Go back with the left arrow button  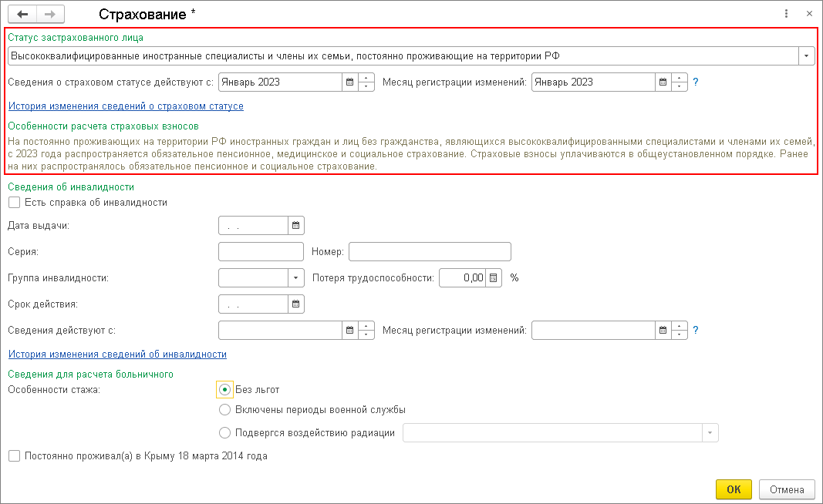tap(22, 14)
